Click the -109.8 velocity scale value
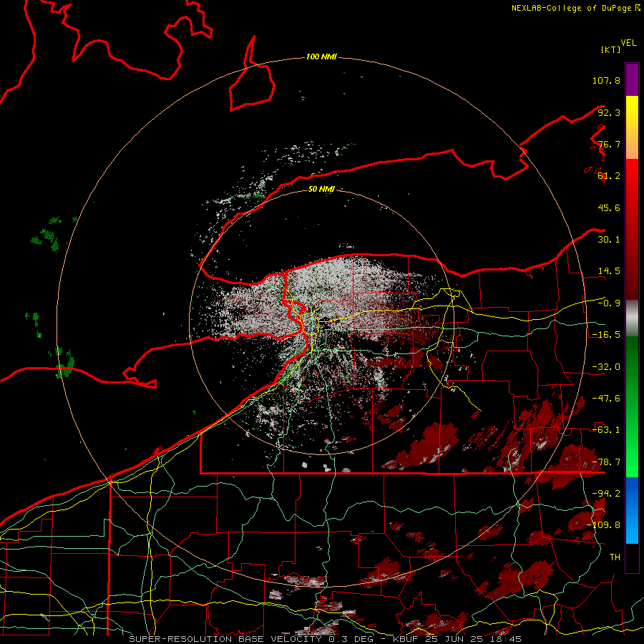The image size is (644, 644). pos(604,525)
